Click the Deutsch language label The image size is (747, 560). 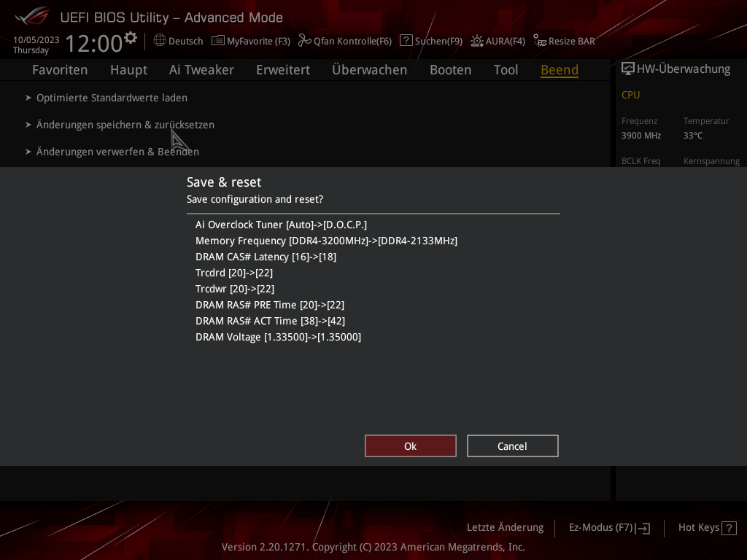pyautogui.click(x=186, y=42)
